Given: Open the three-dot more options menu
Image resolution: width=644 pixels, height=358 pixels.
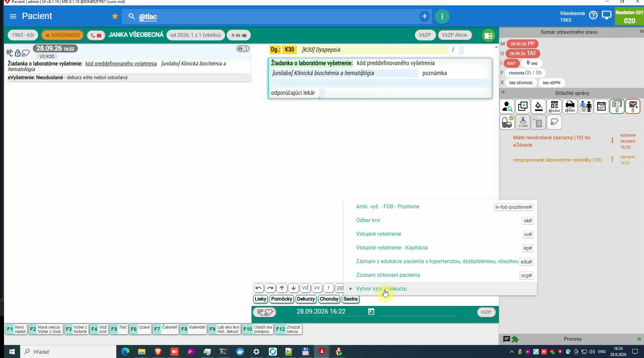Looking at the screenshot, I should pos(442,16).
